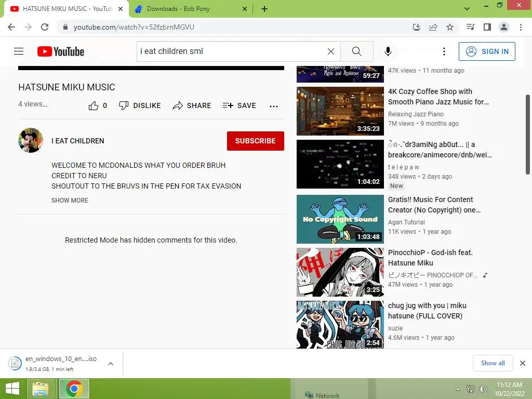Viewport: 532px width, 399px height.
Task: Open the Chrome profile avatar
Action: pos(504,27)
